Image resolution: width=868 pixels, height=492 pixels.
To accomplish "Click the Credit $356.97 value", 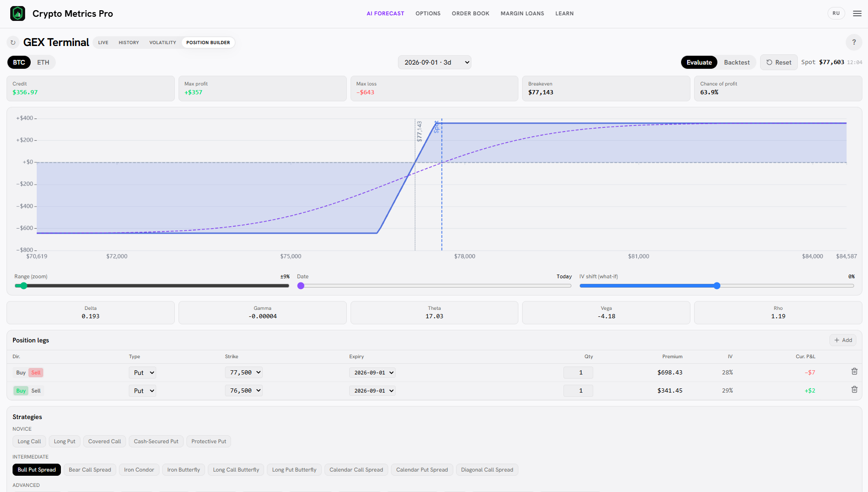I will [25, 92].
